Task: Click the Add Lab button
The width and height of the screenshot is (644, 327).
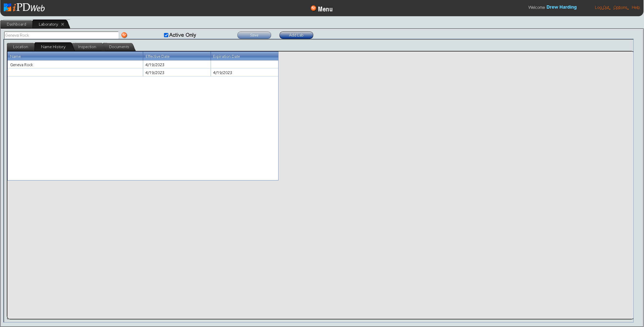Action: [296, 35]
